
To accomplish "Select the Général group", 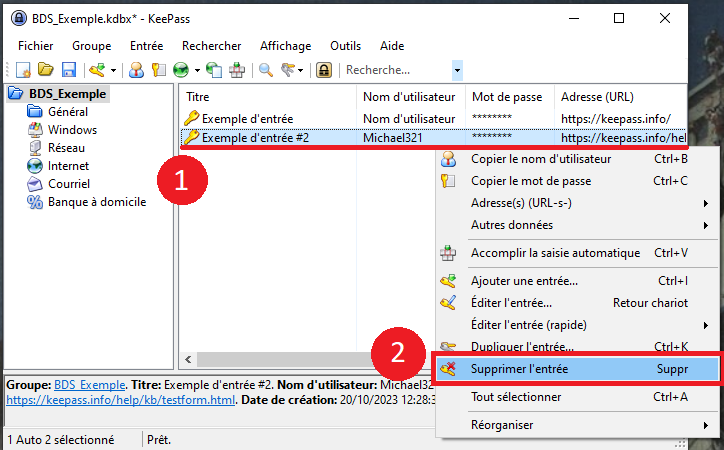I will point(68,112).
